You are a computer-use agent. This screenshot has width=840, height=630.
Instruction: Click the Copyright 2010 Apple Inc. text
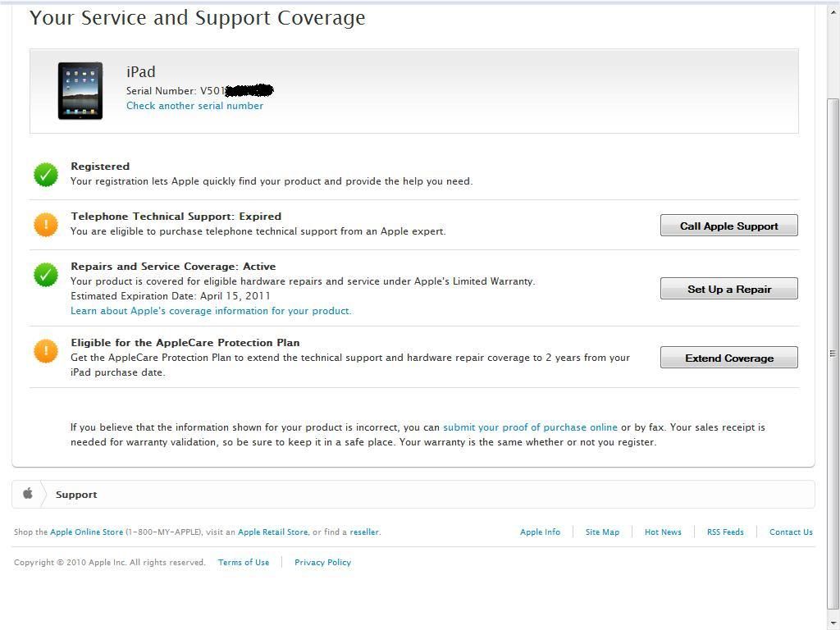[109, 562]
